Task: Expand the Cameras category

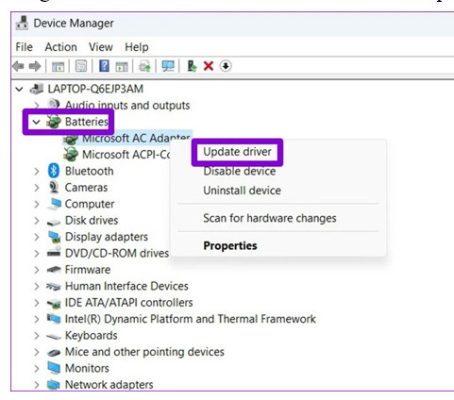Action: pyautogui.click(x=37, y=188)
